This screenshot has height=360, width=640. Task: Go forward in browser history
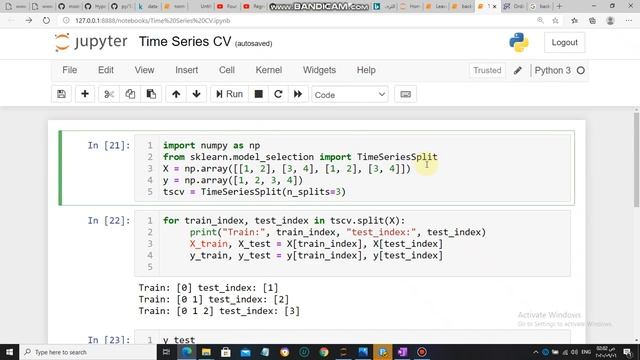point(29,20)
